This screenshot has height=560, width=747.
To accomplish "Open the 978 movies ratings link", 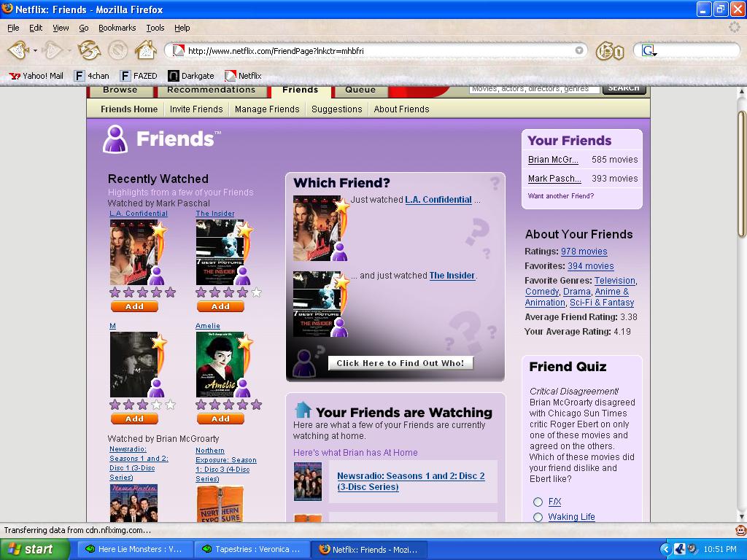I will coord(584,252).
